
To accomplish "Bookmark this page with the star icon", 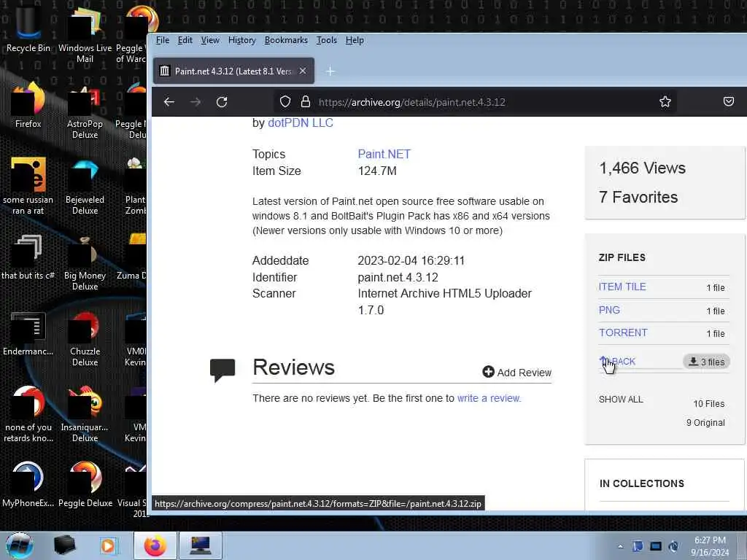I will 665,101.
